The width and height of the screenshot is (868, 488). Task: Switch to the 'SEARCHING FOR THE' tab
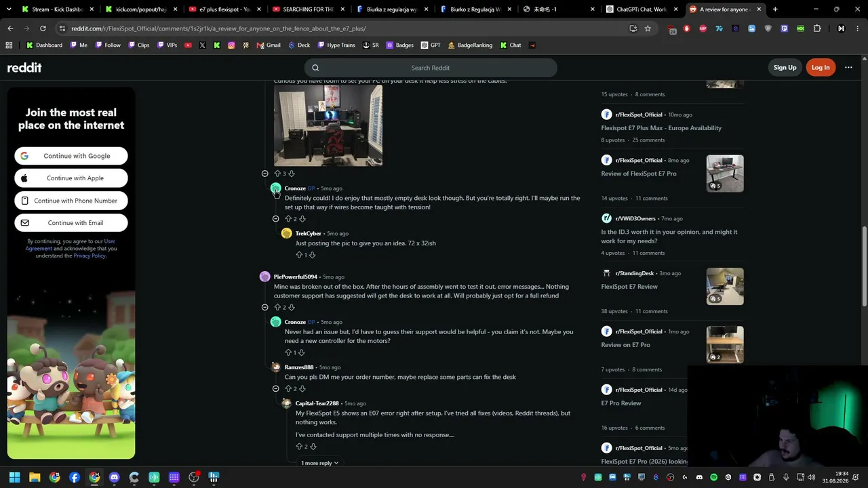pos(309,9)
